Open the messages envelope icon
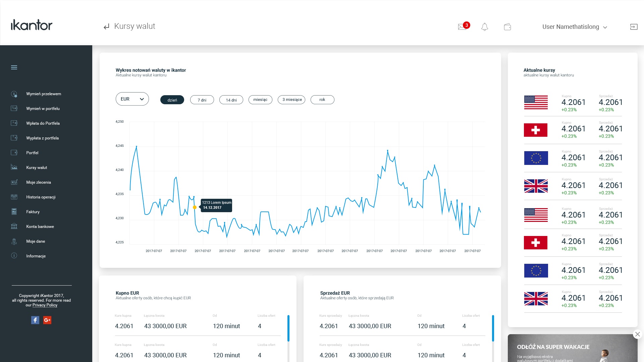This screenshot has width=644, height=362. tap(462, 27)
